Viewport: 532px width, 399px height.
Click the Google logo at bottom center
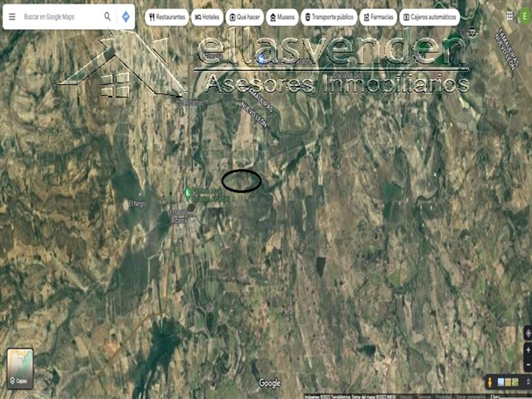pos(270,383)
